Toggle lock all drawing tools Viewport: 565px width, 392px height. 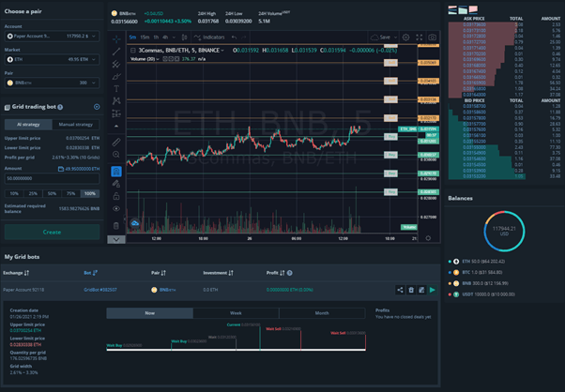point(116,196)
